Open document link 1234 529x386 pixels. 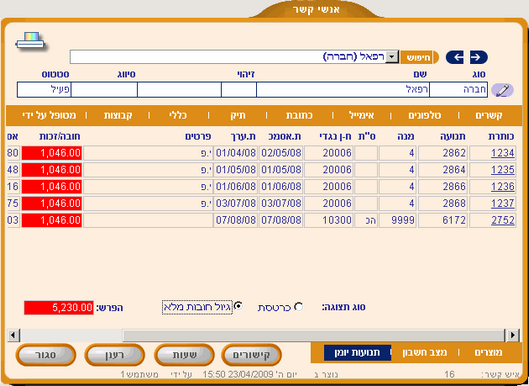point(503,153)
